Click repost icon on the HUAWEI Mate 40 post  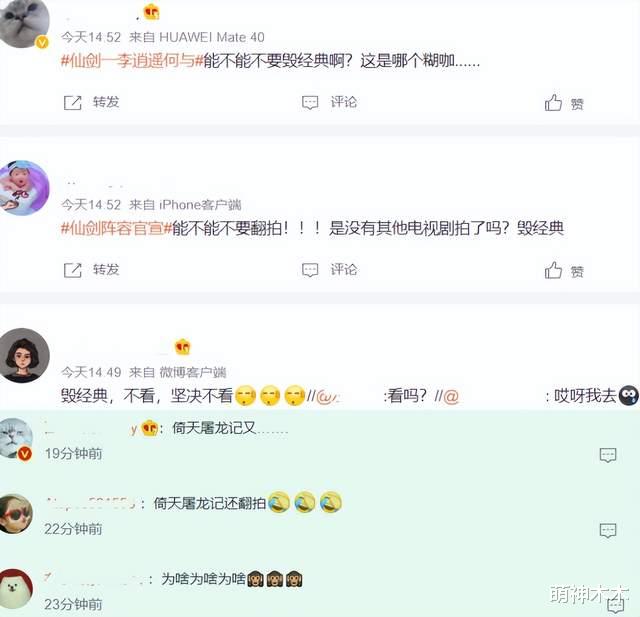[73, 103]
